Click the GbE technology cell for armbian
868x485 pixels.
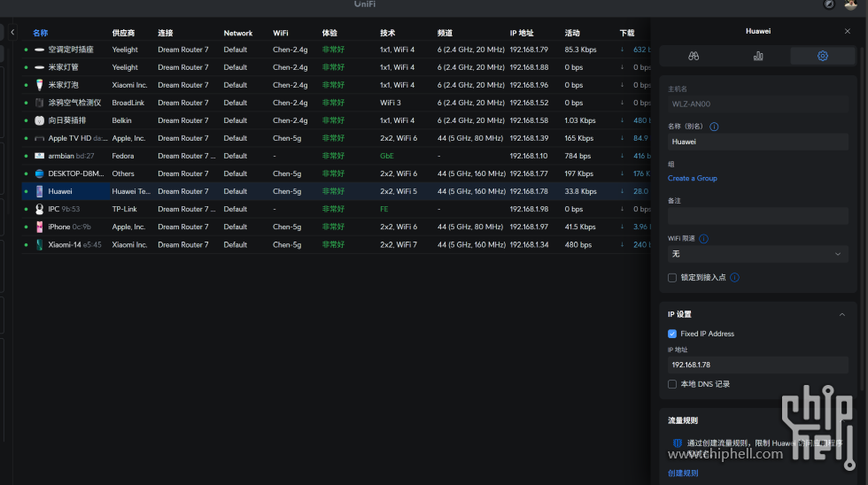pyautogui.click(x=387, y=156)
